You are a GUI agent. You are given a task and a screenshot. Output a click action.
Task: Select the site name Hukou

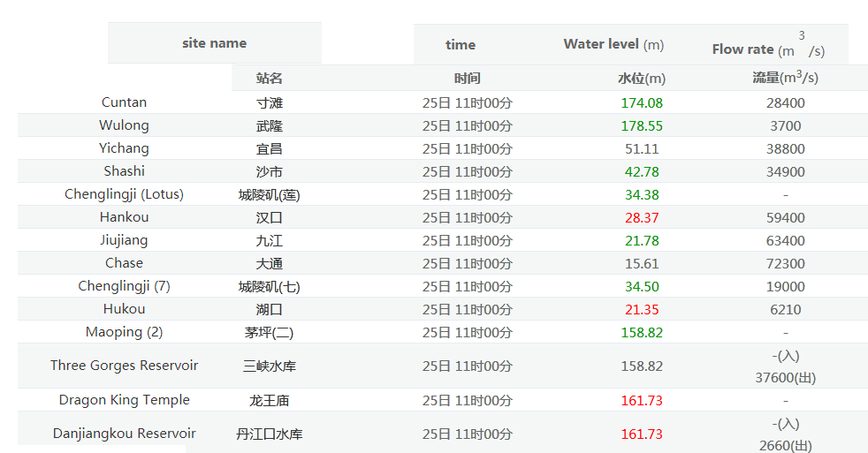coord(124,309)
